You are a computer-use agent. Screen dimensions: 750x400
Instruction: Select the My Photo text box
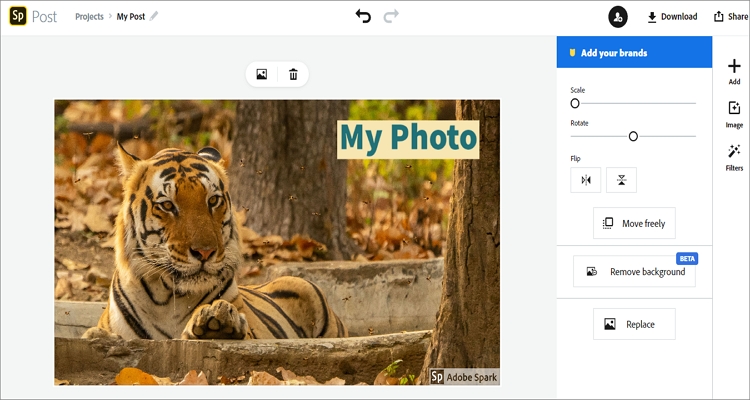[x=408, y=139]
